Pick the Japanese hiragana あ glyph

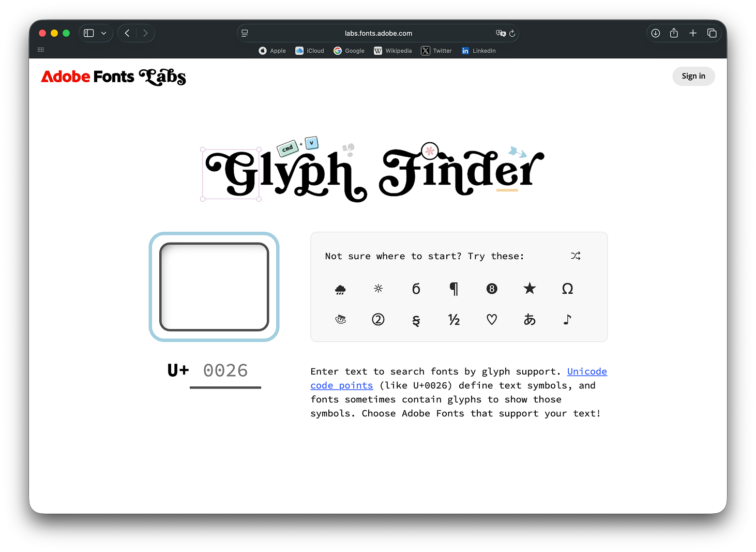tap(530, 320)
